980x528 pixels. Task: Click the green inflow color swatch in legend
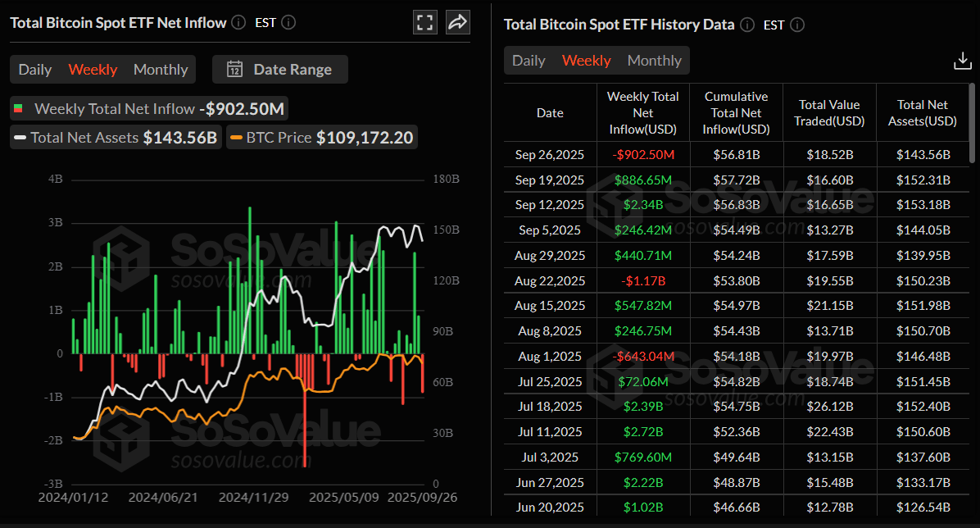point(19,108)
